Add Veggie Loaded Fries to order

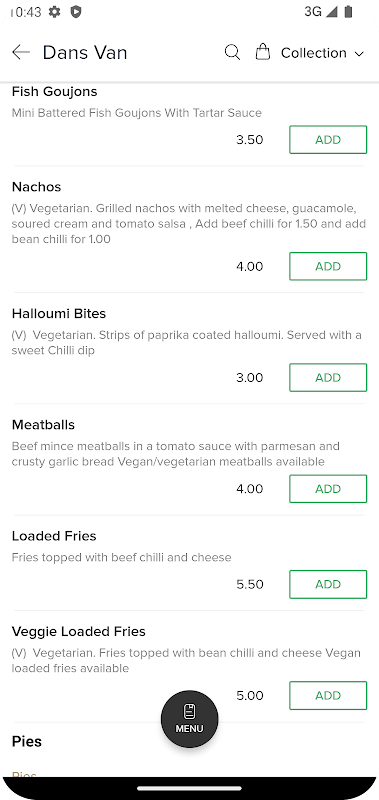(x=328, y=695)
